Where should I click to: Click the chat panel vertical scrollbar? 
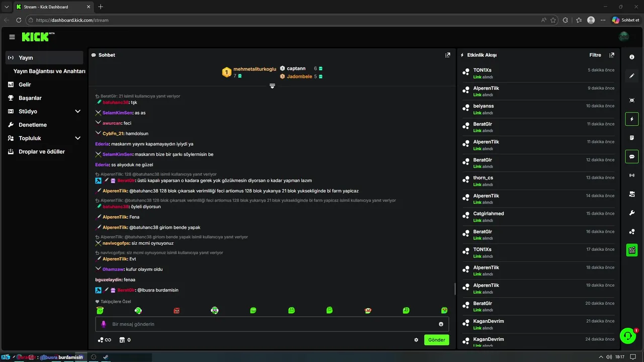(x=455, y=289)
